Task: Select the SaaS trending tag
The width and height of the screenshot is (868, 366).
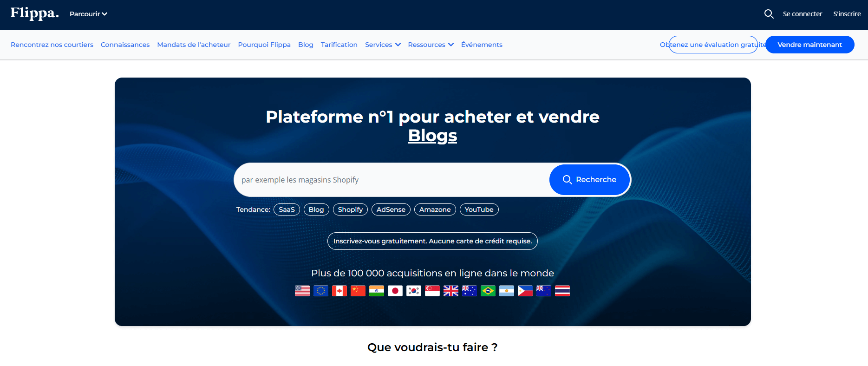Action: click(x=287, y=209)
